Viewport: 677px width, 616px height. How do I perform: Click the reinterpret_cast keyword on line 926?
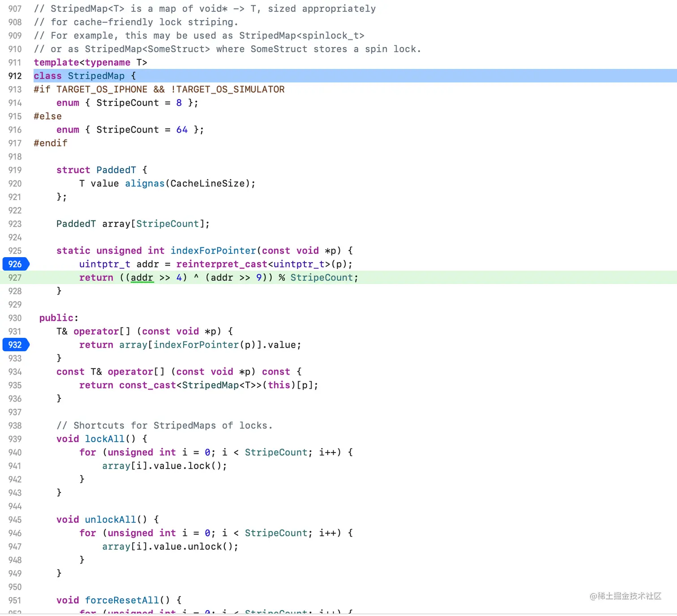221,264
